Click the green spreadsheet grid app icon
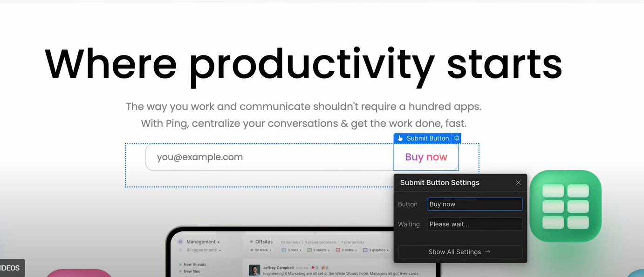This screenshot has height=277, width=644. [565, 206]
